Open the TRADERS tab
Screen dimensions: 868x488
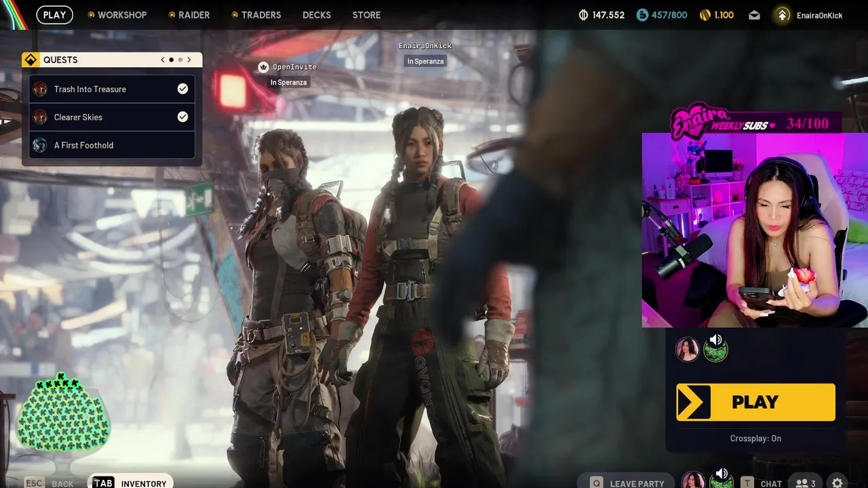point(256,15)
